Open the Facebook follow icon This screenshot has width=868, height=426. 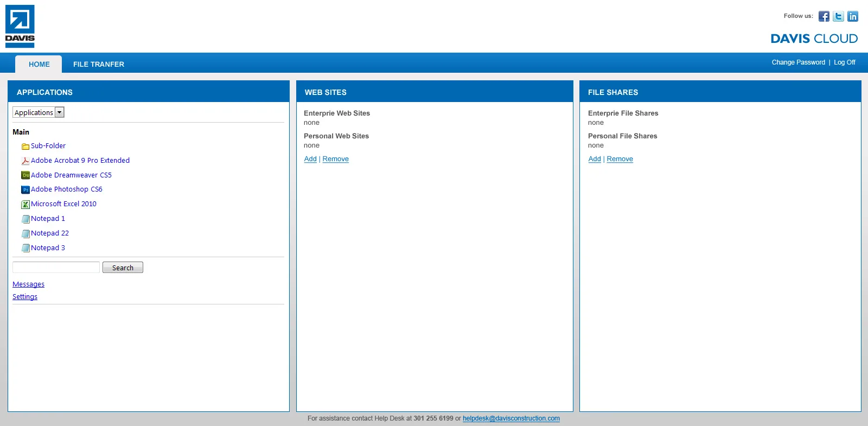[x=824, y=16]
